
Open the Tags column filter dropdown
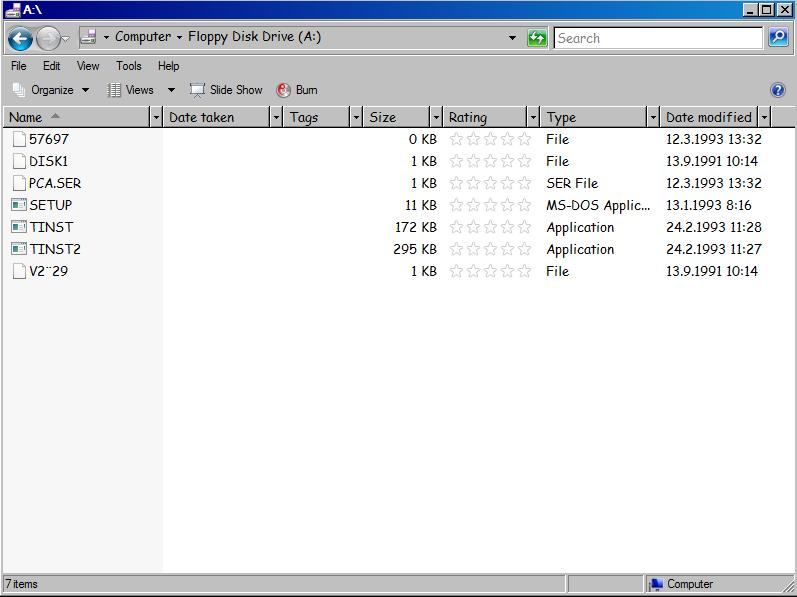click(x=356, y=117)
